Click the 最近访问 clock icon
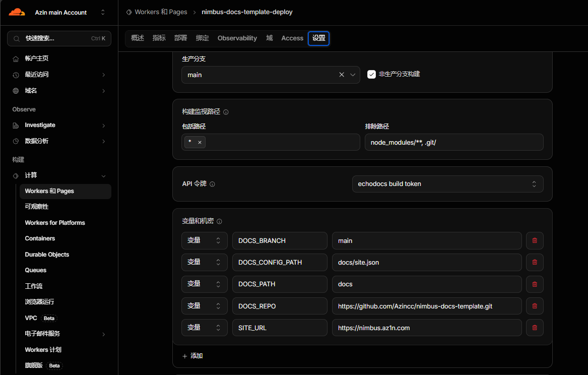The width and height of the screenshot is (588, 375). click(16, 75)
